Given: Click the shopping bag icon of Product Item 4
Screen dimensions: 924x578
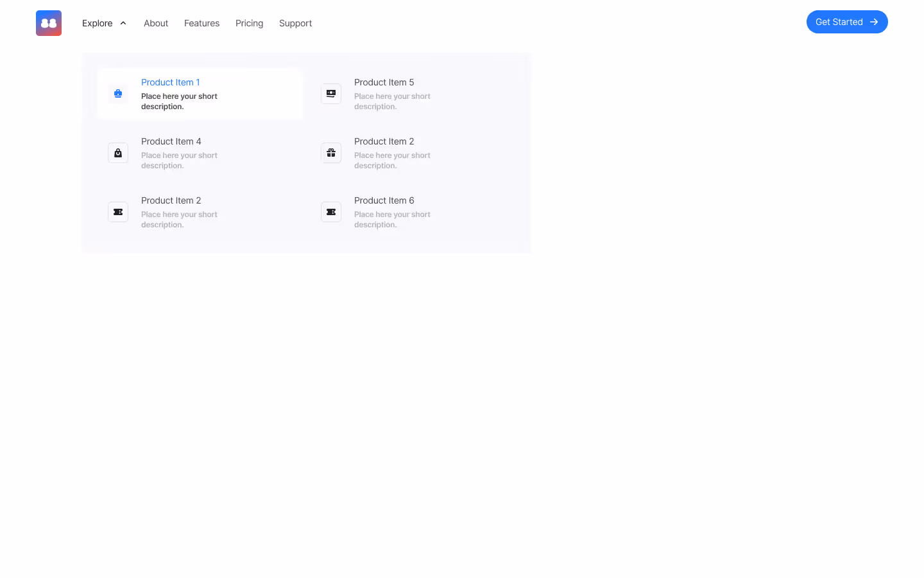Looking at the screenshot, I should 118,153.
